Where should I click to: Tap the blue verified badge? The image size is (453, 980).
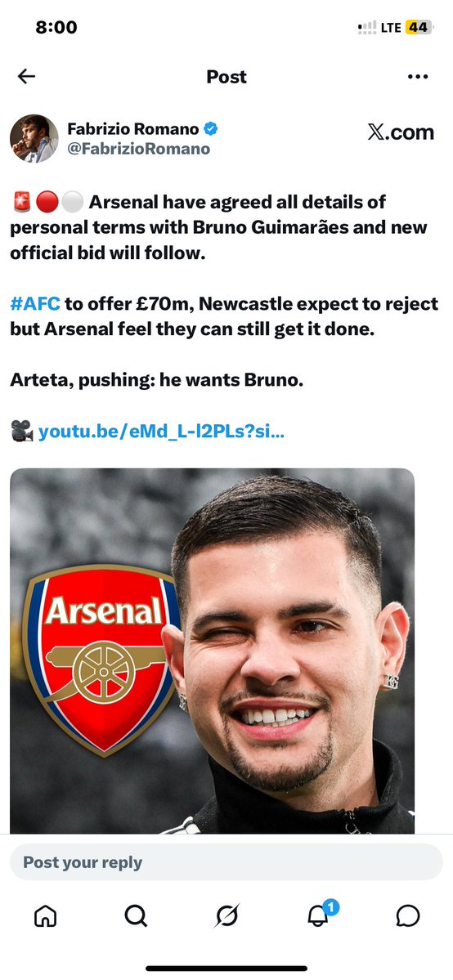click(211, 129)
